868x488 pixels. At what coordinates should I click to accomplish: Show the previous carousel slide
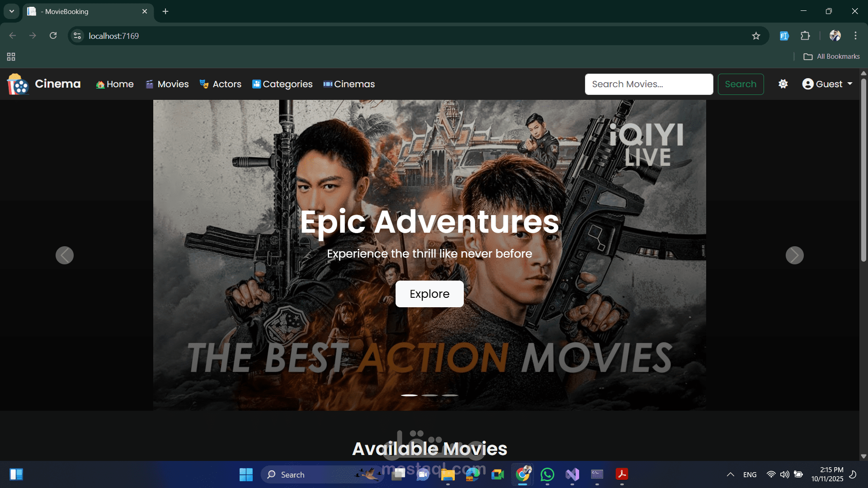(x=65, y=255)
